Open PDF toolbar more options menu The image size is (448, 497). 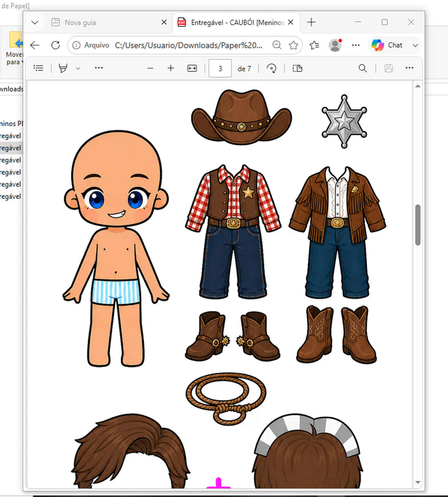pyautogui.click(x=409, y=68)
